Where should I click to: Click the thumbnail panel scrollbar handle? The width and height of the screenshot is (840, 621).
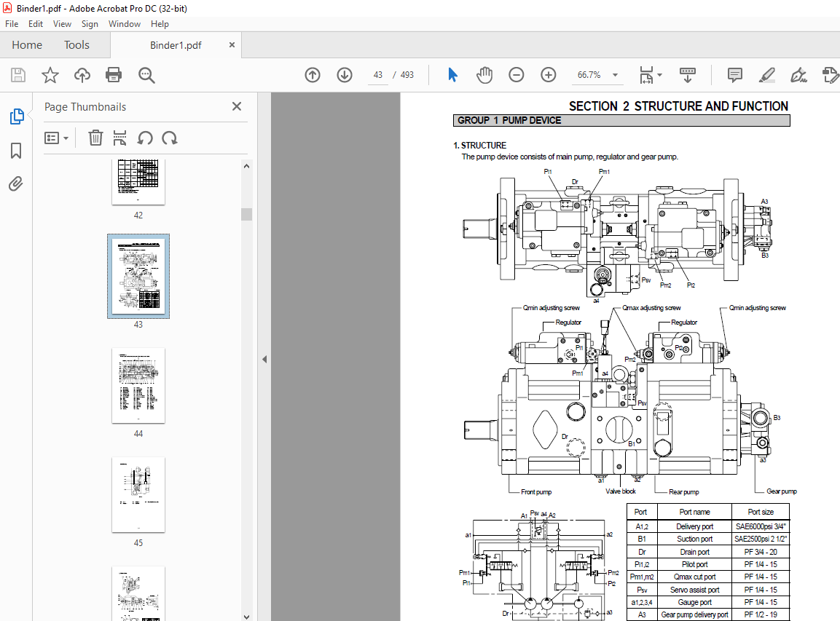246,214
